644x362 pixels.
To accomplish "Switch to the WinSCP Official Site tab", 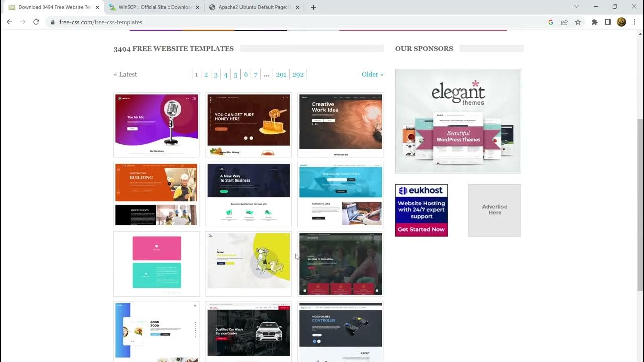I will coord(154,7).
